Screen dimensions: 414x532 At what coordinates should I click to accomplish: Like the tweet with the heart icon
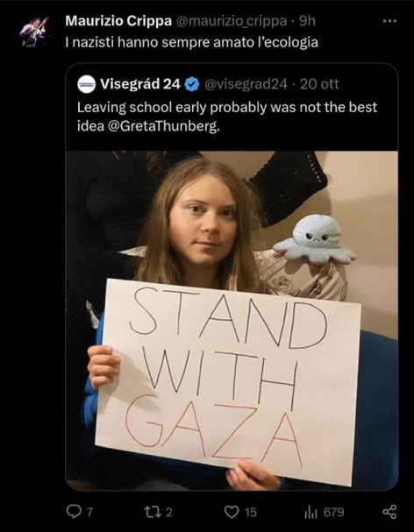[232, 512]
